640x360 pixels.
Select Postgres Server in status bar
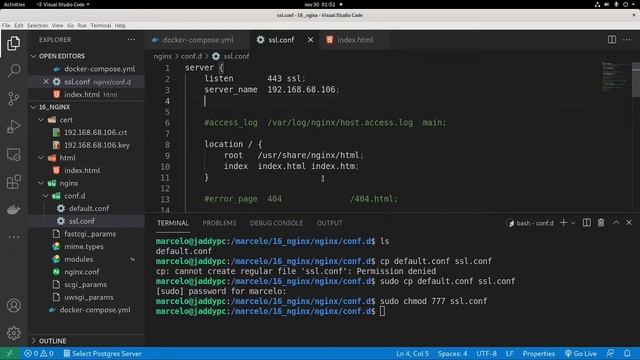tap(102, 353)
